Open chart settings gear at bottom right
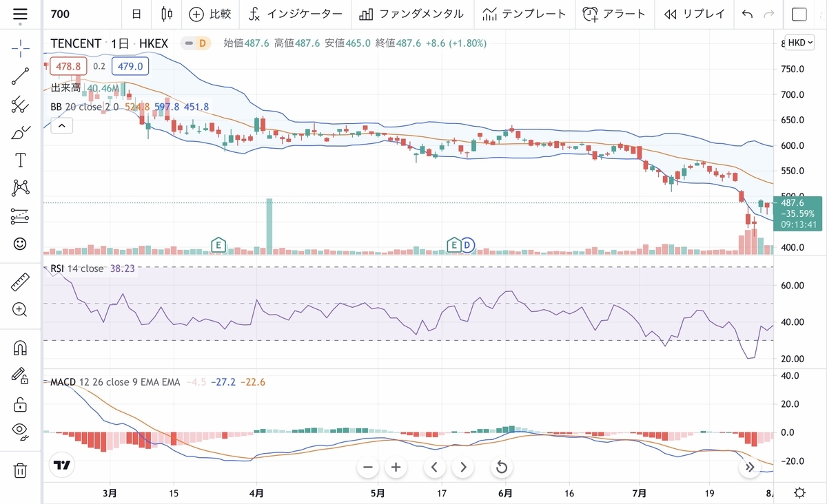The image size is (827, 504). (x=800, y=492)
